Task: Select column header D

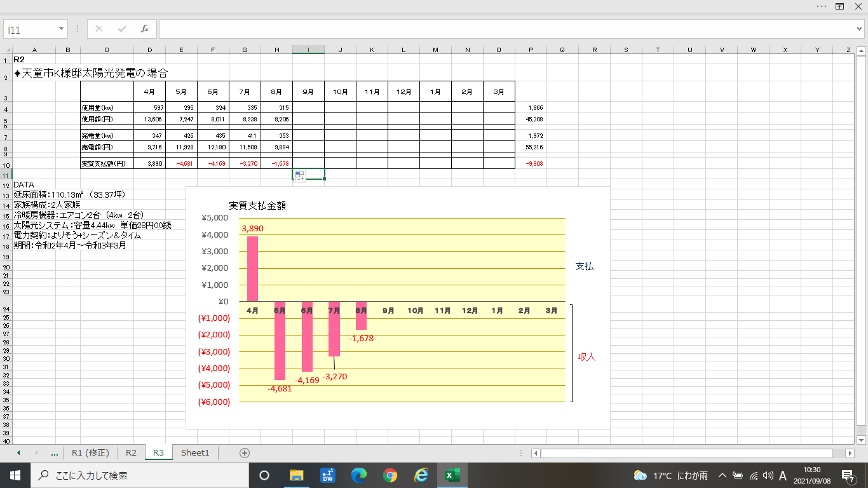Action: tap(149, 50)
